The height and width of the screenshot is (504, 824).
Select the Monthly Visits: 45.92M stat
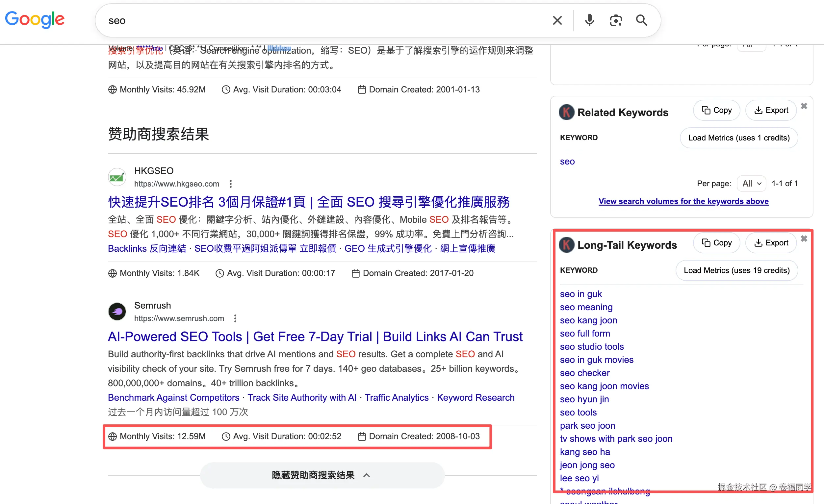(157, 89)
